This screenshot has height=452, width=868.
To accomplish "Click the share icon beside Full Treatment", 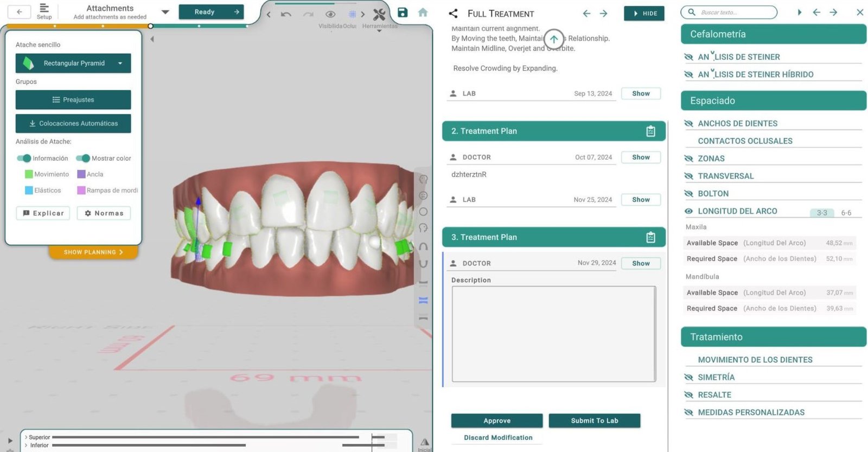I will [454, 14].
